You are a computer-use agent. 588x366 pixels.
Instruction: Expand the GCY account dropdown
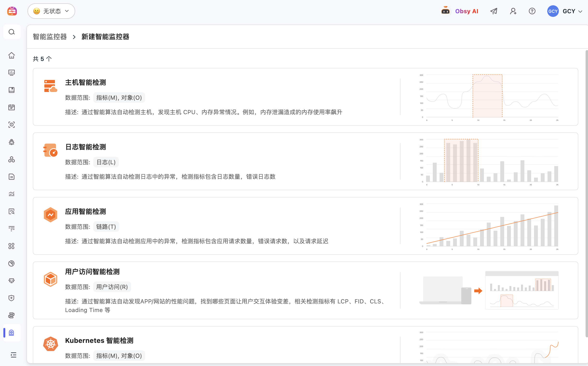click(x=580, y=12)
